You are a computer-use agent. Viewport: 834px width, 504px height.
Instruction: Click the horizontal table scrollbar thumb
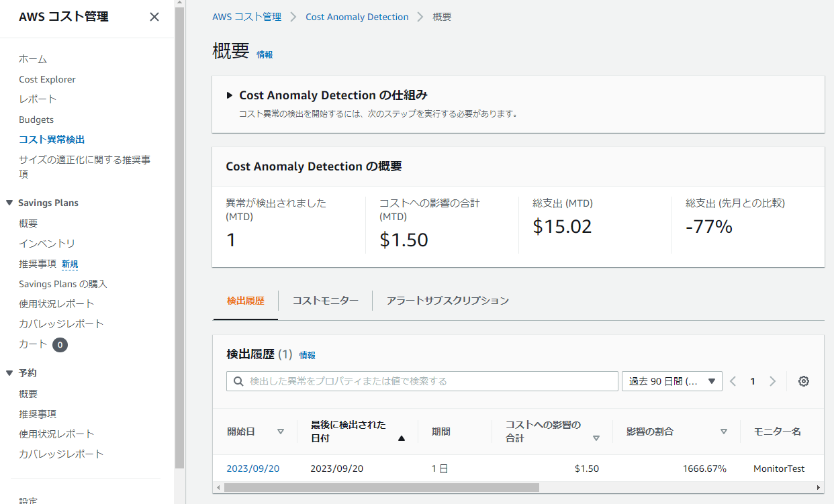[x=381, y=488]
